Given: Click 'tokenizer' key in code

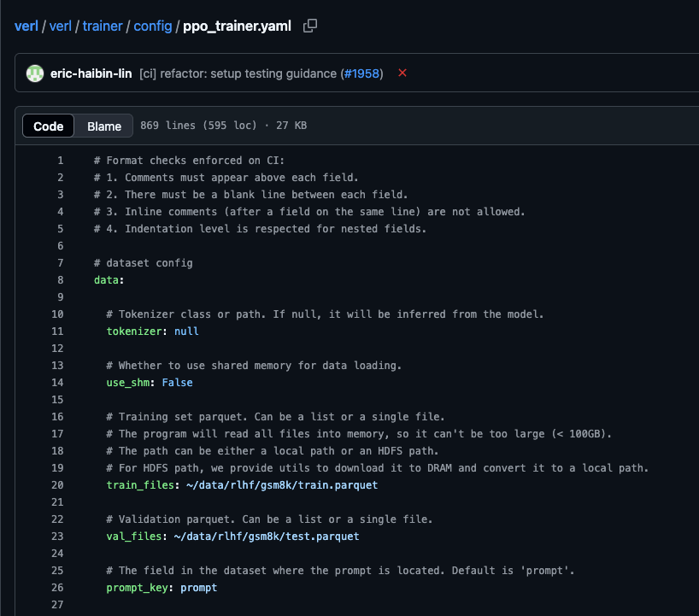Looking at the screenshot, I should point(134,331).
